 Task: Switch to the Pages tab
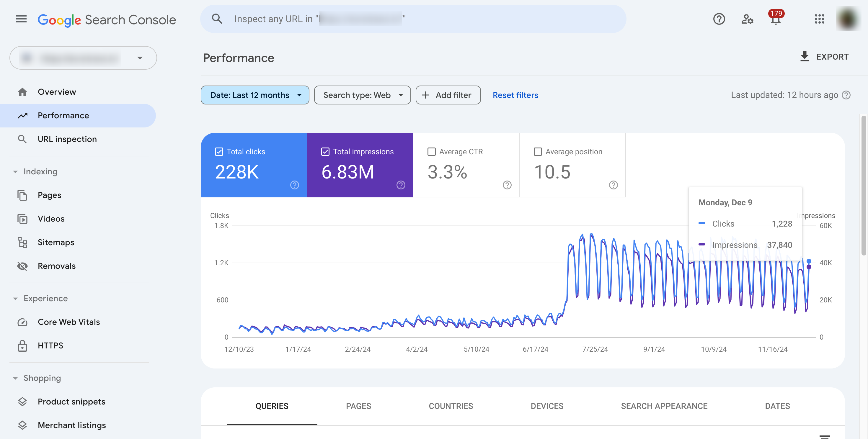coord(358,406)
